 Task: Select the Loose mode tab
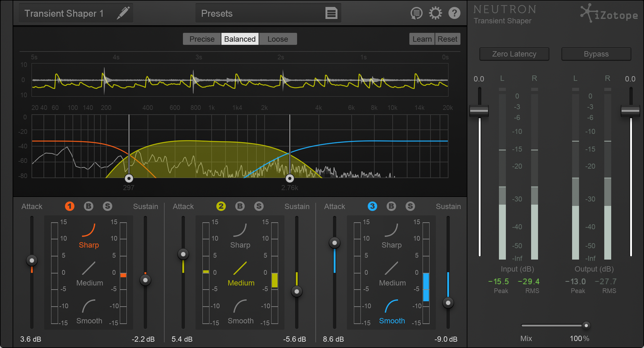click(x=278, y=39)
